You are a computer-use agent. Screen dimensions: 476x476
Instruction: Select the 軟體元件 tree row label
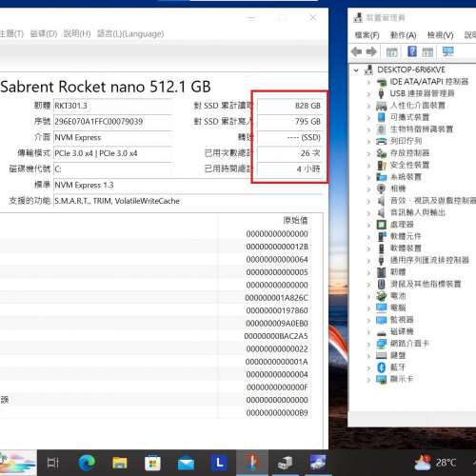click(406, 236)
